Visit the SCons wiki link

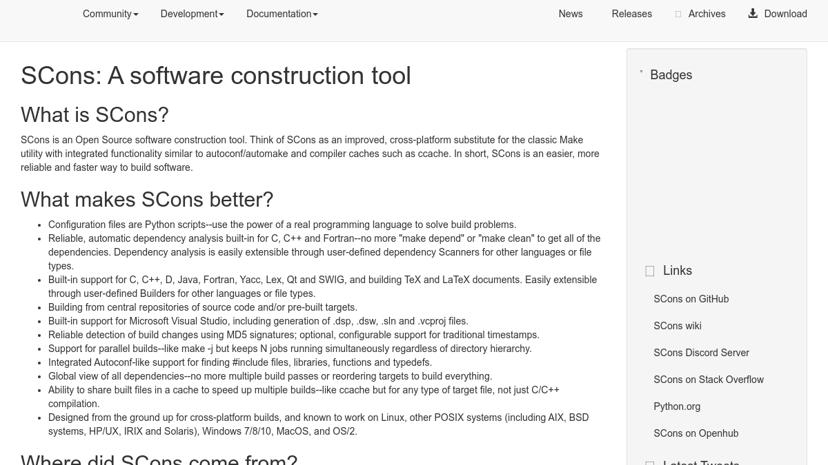(x=677, y=326)
